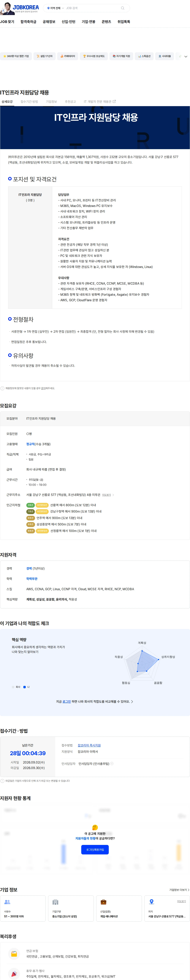The image size is (190, 980).
Task: Switch to the 기업정보 tab
Action: (51, 102)
